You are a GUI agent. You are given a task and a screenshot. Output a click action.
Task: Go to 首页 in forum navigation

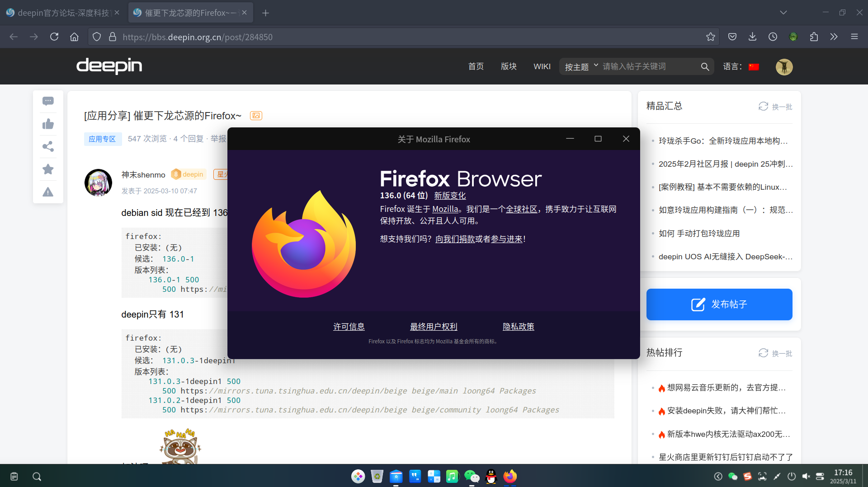click(x=476, y=66)
